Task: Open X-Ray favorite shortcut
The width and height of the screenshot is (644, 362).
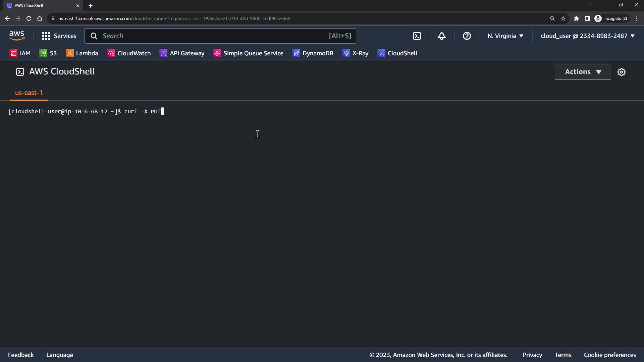Action: click(x=355, y=53)
